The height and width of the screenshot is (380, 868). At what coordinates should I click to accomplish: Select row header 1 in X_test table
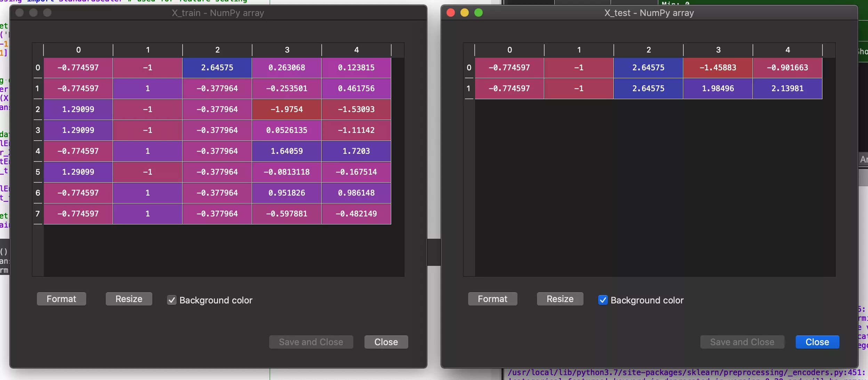469,88
